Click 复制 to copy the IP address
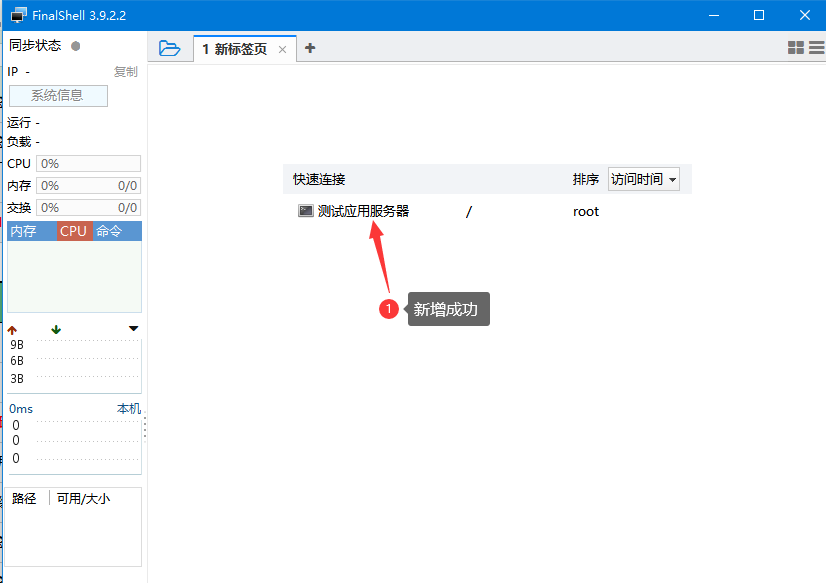The height and width of the screenshot is (583, 826). coord(126,71)
